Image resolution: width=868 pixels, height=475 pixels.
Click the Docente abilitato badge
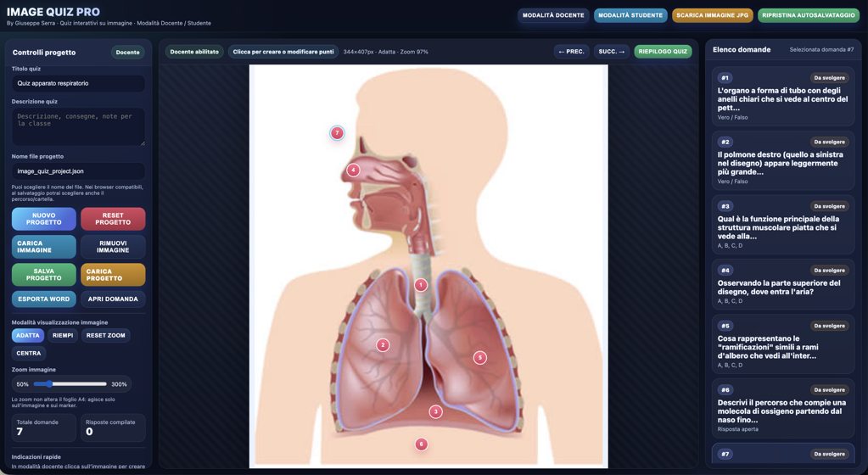194,52
